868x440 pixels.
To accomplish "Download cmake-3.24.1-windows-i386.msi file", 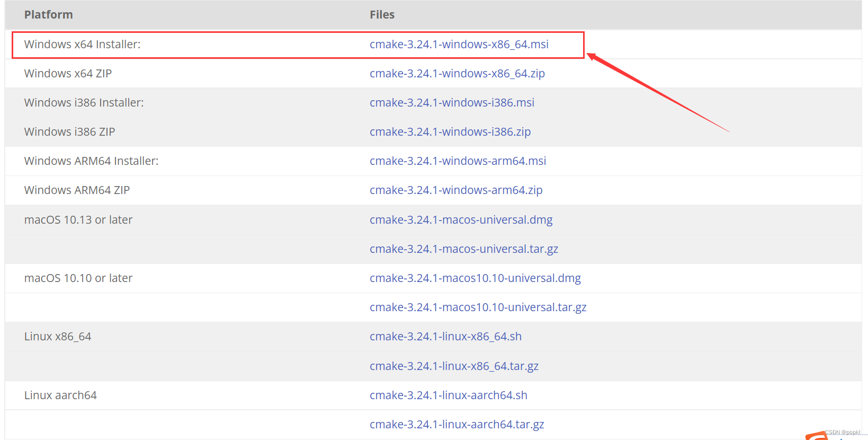I will (x=452, y=103).
